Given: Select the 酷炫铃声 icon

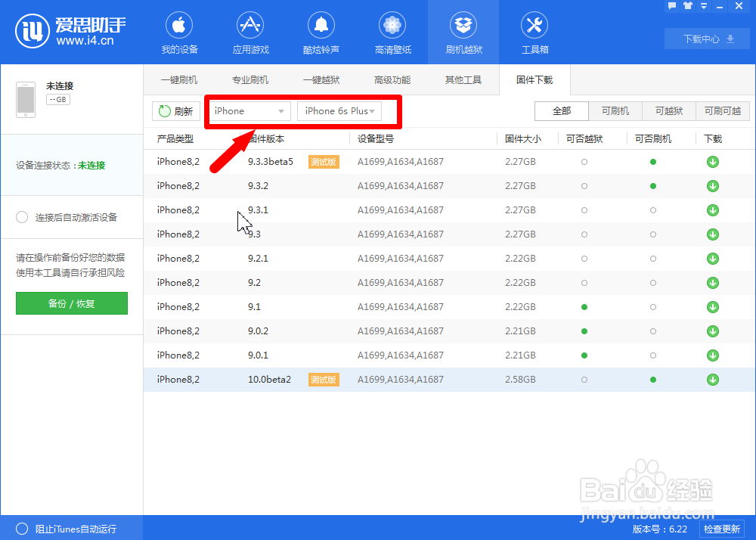Looking at the screenshot, I should click(x=321, y=32).
